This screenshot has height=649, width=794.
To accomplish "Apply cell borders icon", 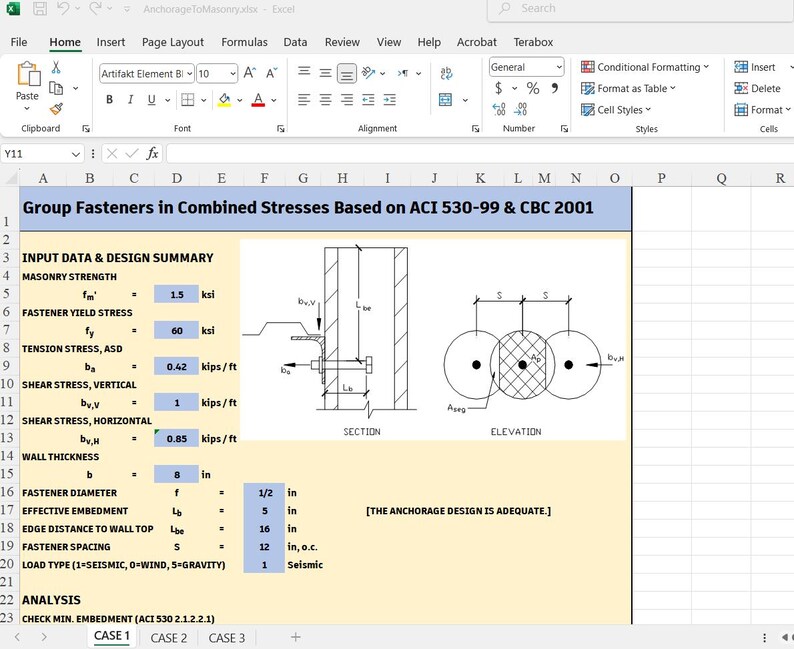I will tap(187, 100).
